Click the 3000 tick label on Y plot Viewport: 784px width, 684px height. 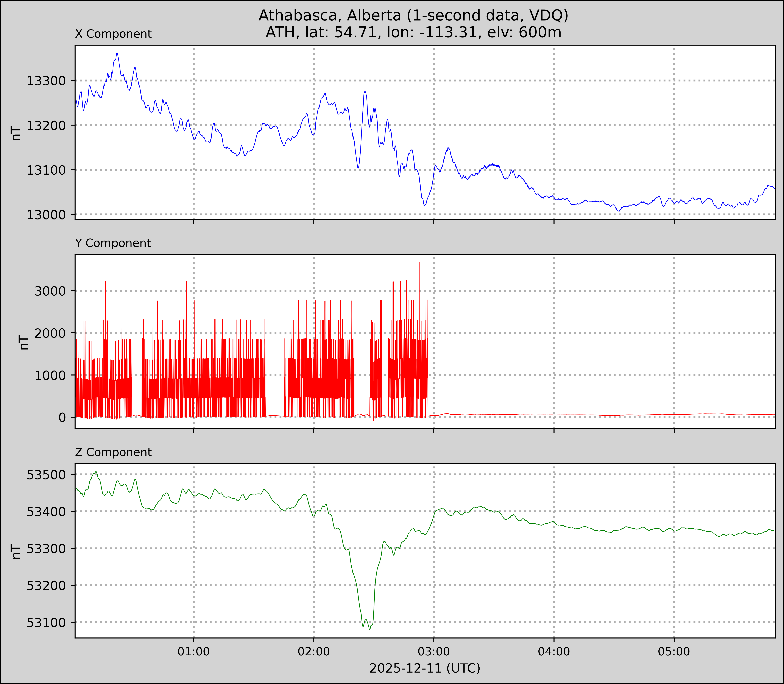(x=50, y=291)
